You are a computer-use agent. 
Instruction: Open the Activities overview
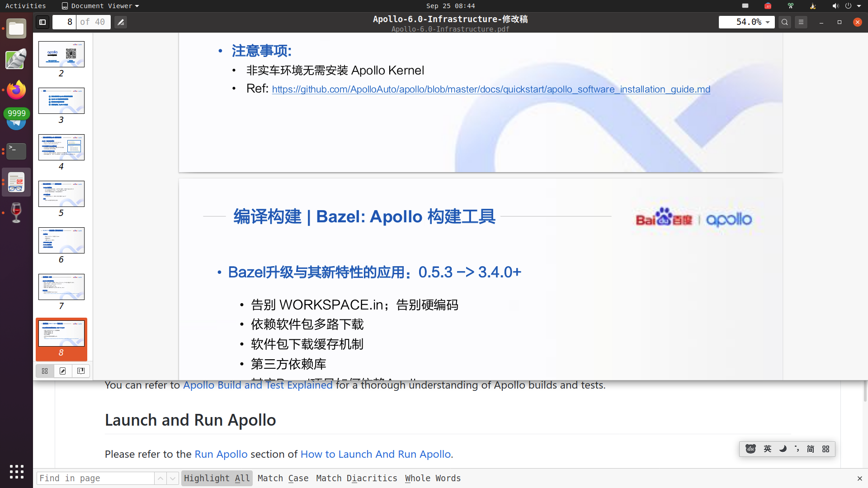(x=25, y=6)
